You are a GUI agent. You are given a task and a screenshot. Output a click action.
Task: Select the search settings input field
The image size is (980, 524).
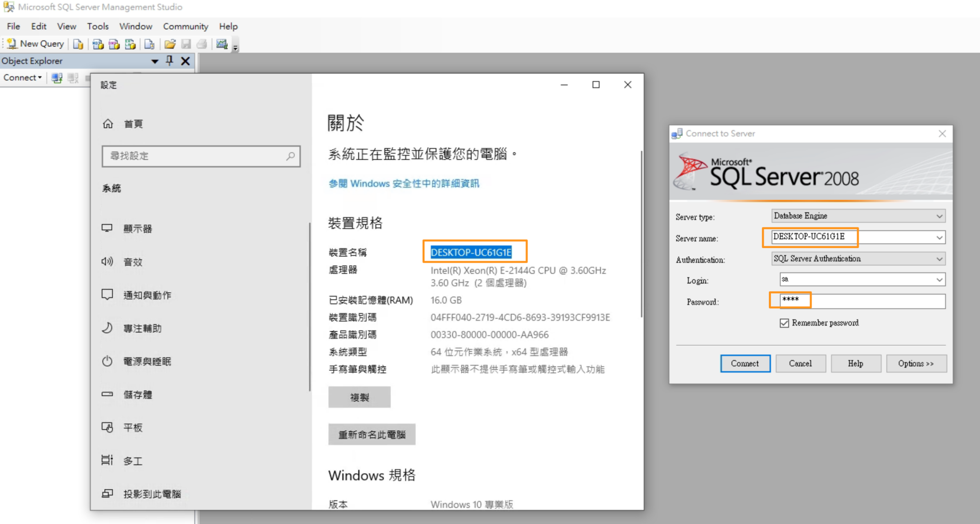[200, 156]
